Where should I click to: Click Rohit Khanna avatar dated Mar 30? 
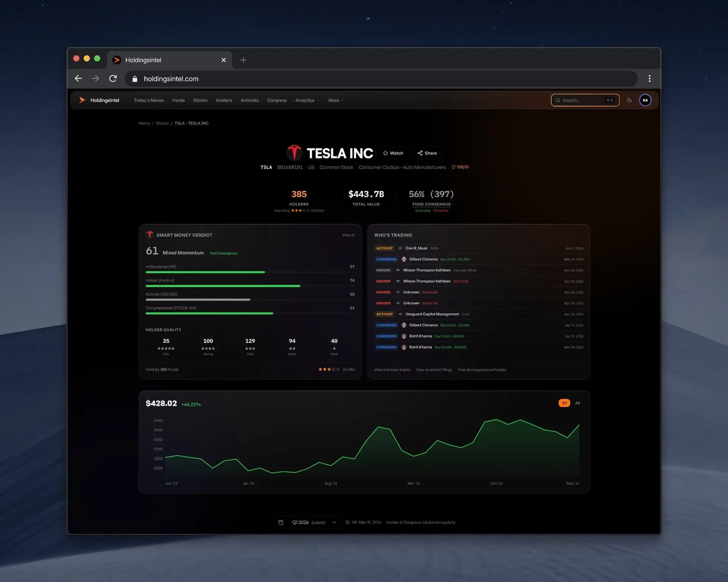(x=404, y=347)
